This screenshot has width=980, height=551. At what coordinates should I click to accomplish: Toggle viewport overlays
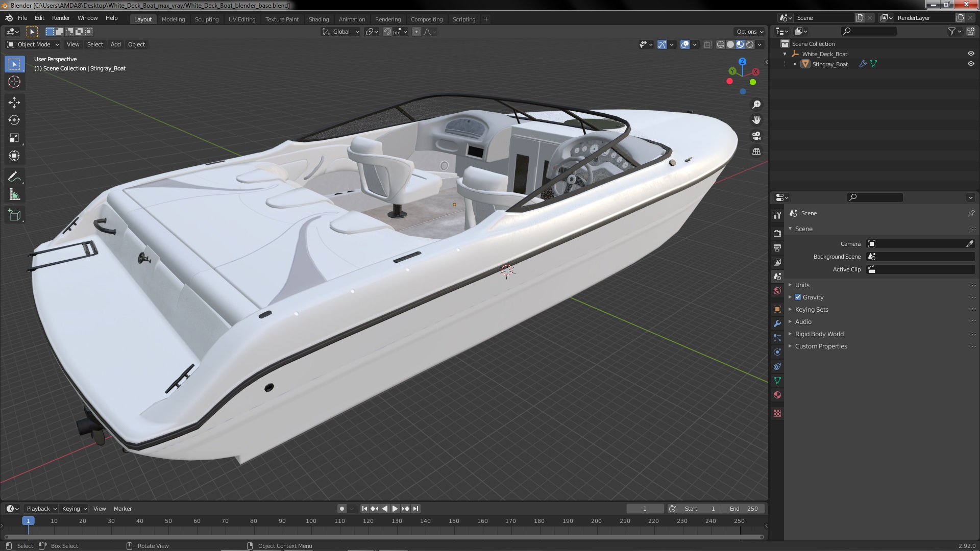point(685,44)
